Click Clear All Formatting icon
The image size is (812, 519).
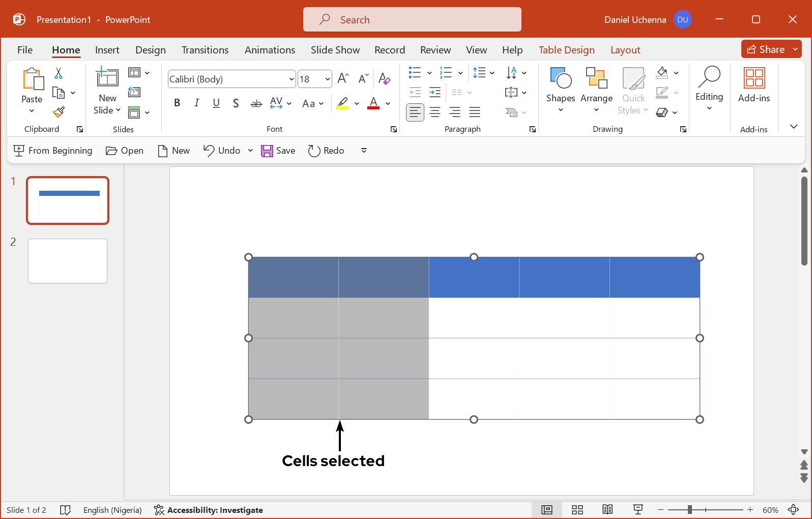coord(384,79)
